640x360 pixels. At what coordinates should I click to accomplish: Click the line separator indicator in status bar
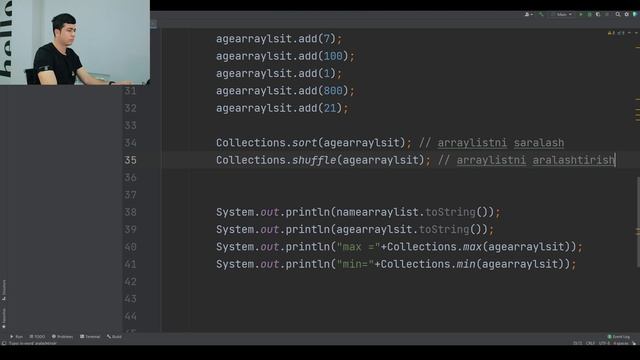pyautogui.click(x=590, y=343)
